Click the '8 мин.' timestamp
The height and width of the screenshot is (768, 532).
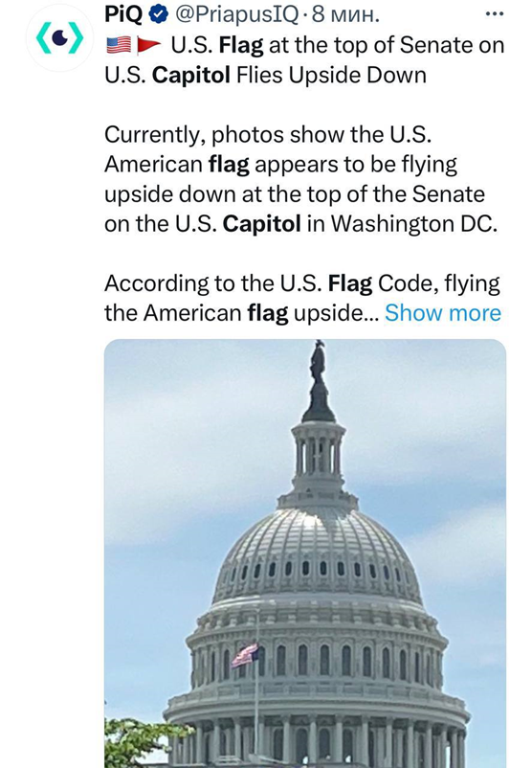(345, 14)
